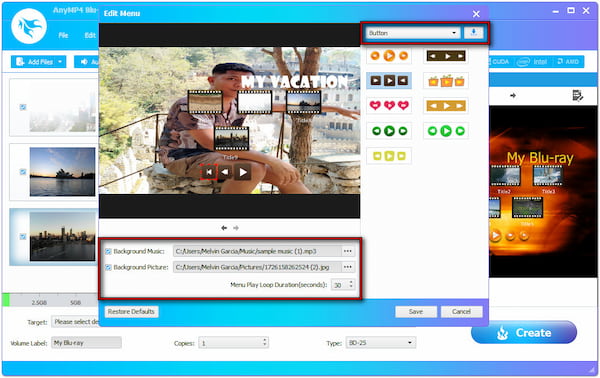Select the first film frame in the menu preview
Screen dimensions: 600x378
pyautogui.click(x=205, y=102)
